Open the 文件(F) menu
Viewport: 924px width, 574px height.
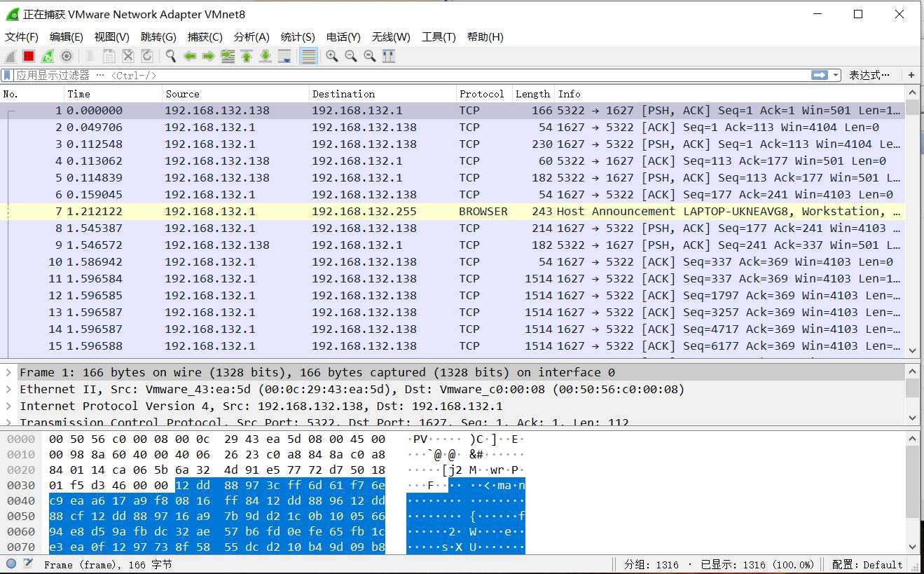point(22,37)
